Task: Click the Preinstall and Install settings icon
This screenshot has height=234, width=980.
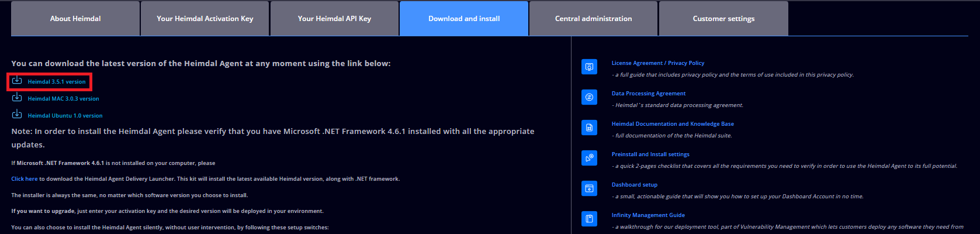Action: tap(589, 158)
